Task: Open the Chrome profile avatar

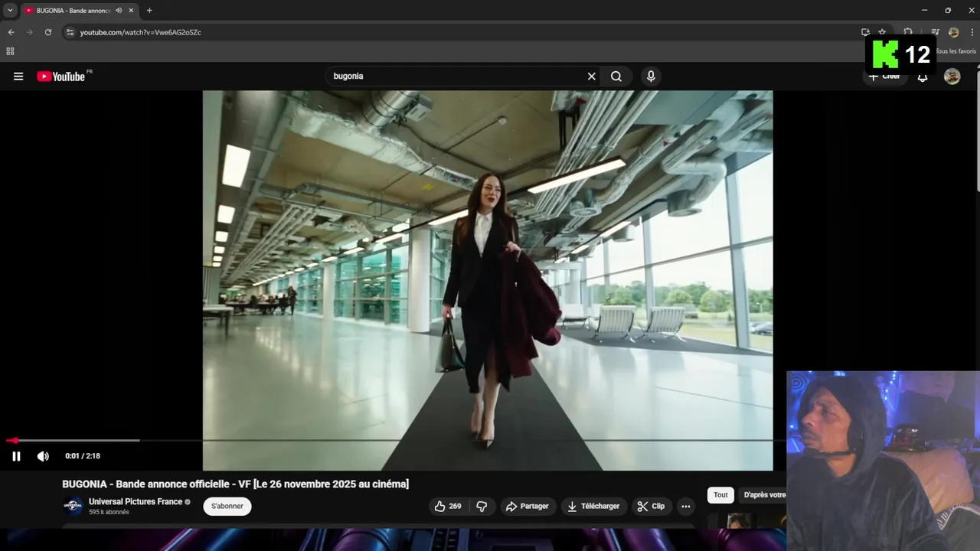Action: (x=954, y=32)
